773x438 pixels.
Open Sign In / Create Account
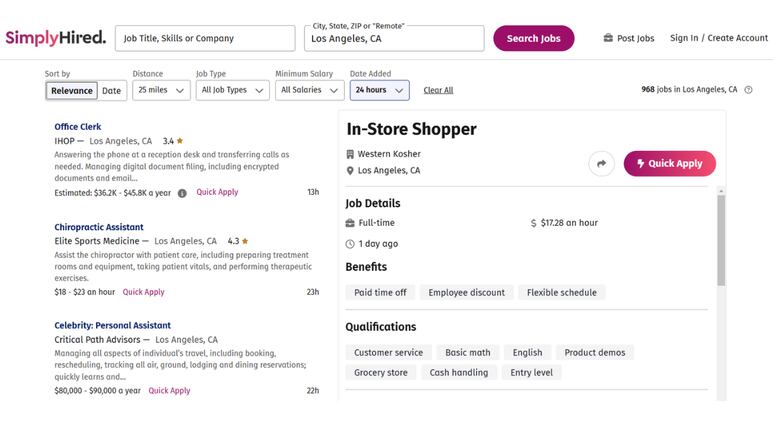[719, 38]
